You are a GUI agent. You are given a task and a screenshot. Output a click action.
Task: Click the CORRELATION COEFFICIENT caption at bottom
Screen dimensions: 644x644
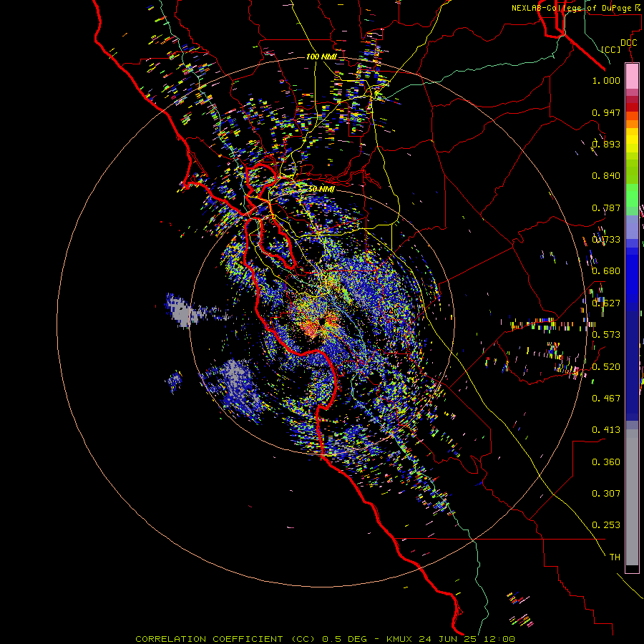pos(325,639)
